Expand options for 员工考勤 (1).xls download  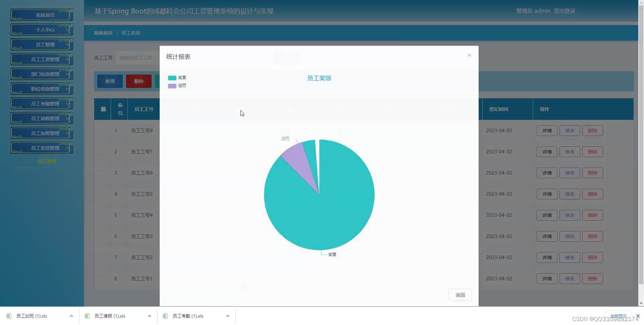click(x=227, y=316)
